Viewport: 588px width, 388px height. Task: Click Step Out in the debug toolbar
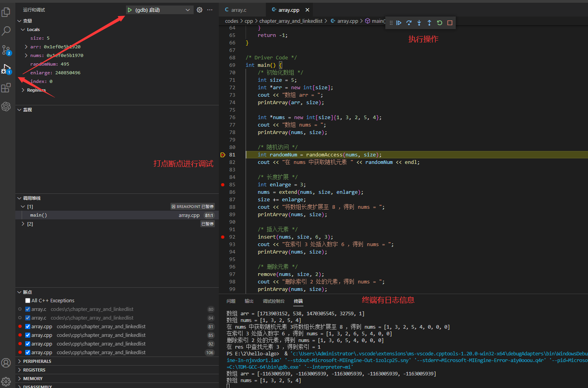tap(429, 23)
